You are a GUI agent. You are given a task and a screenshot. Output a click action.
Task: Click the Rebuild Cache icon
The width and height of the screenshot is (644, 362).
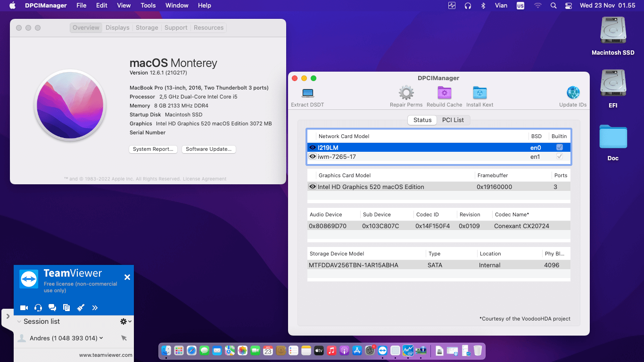[444, 93]
